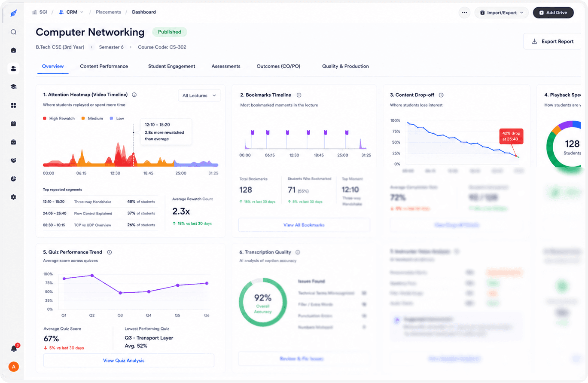Click the Export Report button
The image size is (588, 383).
point(552,41)
